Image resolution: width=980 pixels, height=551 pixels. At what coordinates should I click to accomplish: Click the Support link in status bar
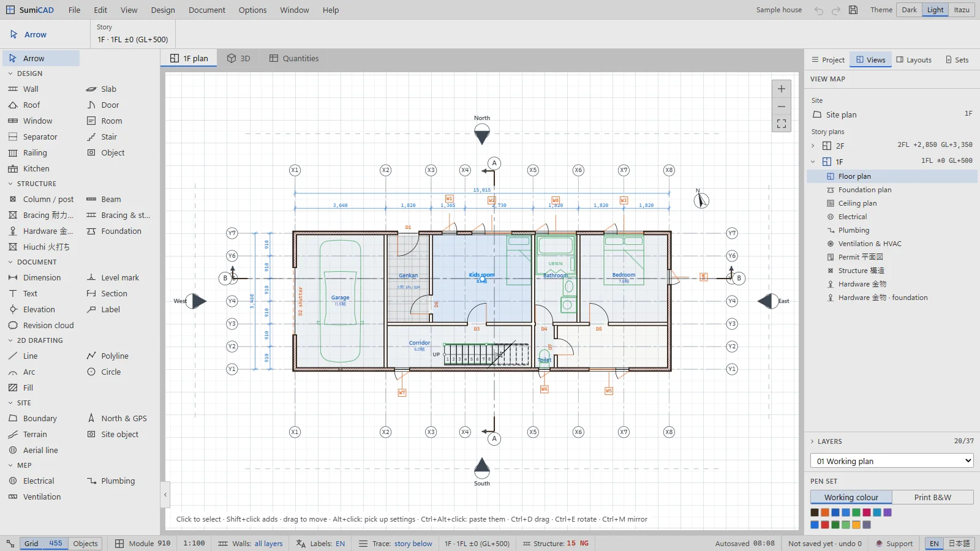tap(894, 544)
